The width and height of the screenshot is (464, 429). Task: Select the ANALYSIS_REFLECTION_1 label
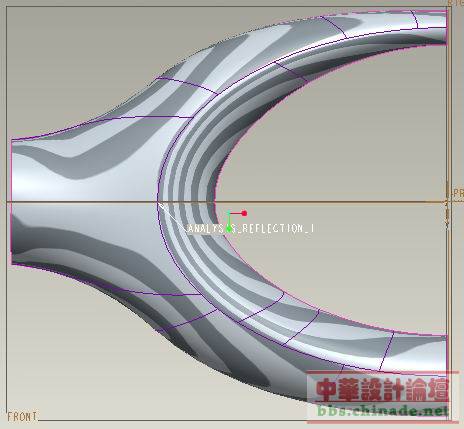tap(250, 228)
